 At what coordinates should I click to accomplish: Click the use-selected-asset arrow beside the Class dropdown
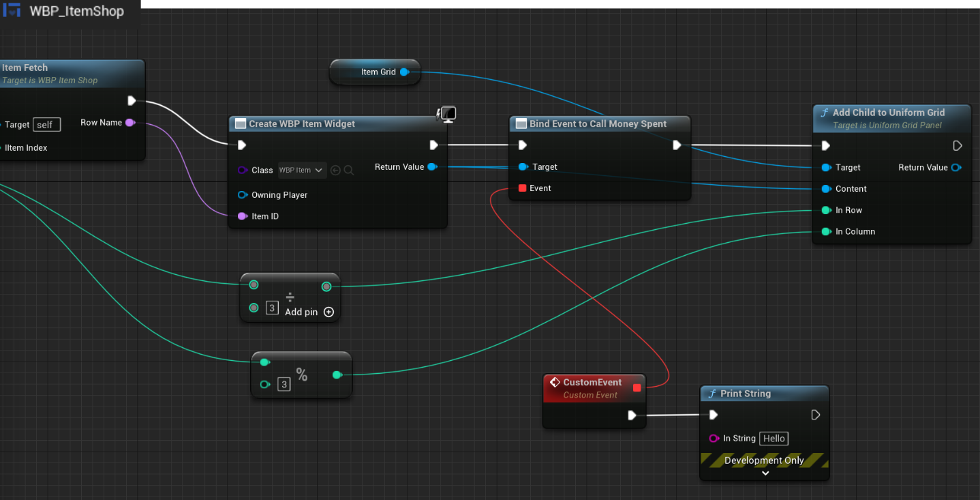coord(335,170)
